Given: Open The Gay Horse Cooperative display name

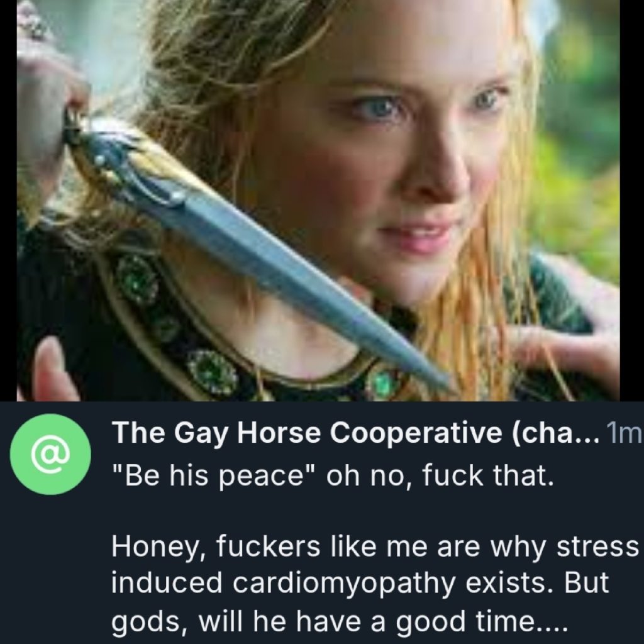Looking at the screenshot, I should (356, 433).
